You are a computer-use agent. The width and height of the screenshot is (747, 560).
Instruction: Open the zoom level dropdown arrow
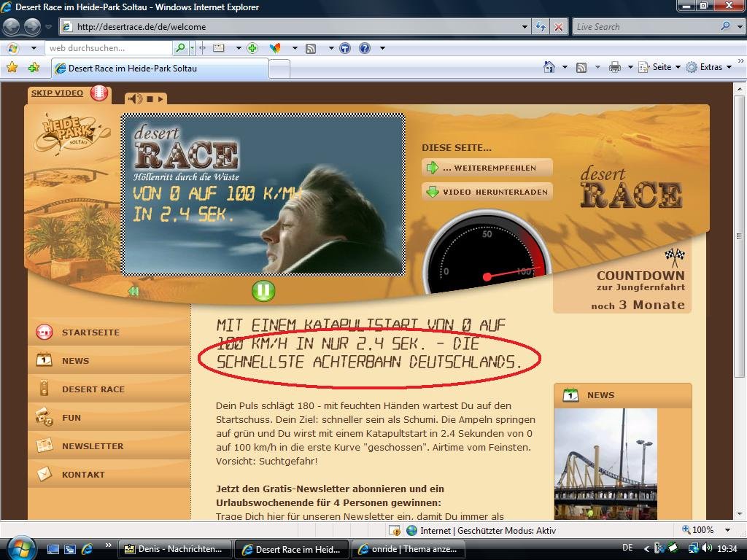[x=727, y=530]
